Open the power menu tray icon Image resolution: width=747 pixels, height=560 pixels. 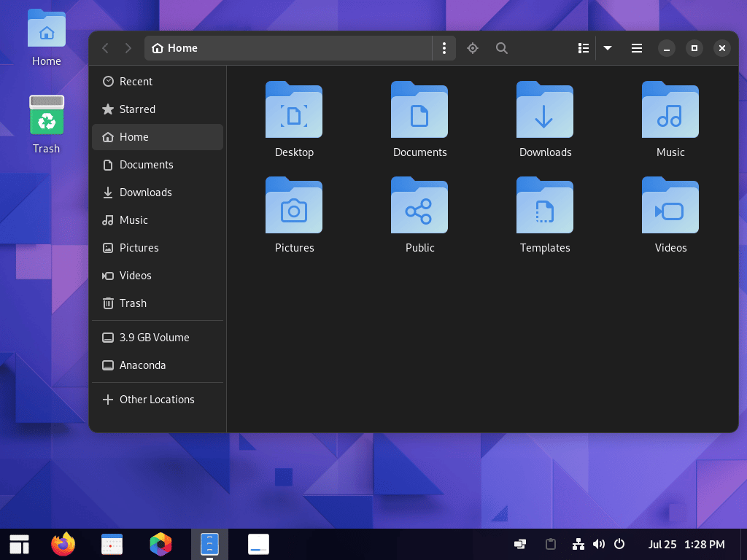619,544
